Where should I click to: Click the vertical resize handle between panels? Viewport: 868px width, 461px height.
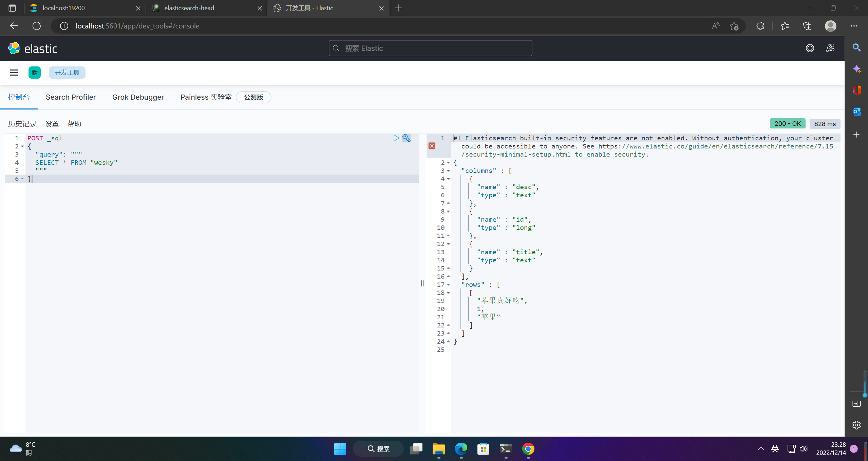point(422,283)
